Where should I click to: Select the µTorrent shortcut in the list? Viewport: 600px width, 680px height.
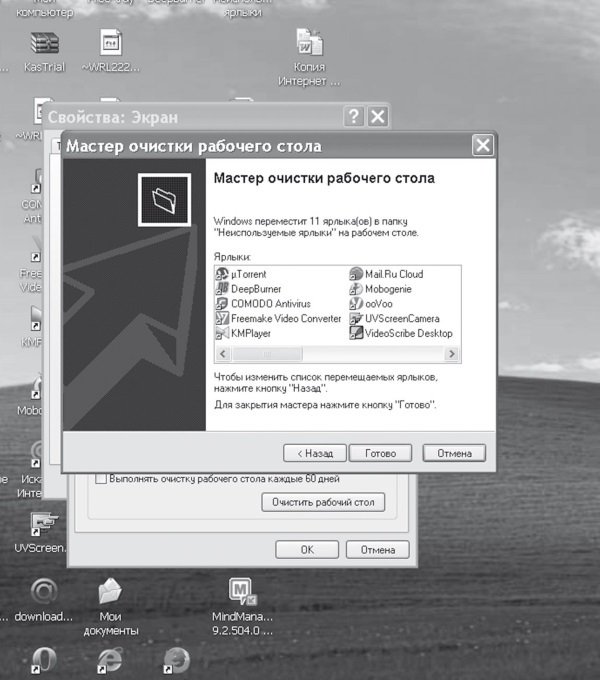coord(241,274)
